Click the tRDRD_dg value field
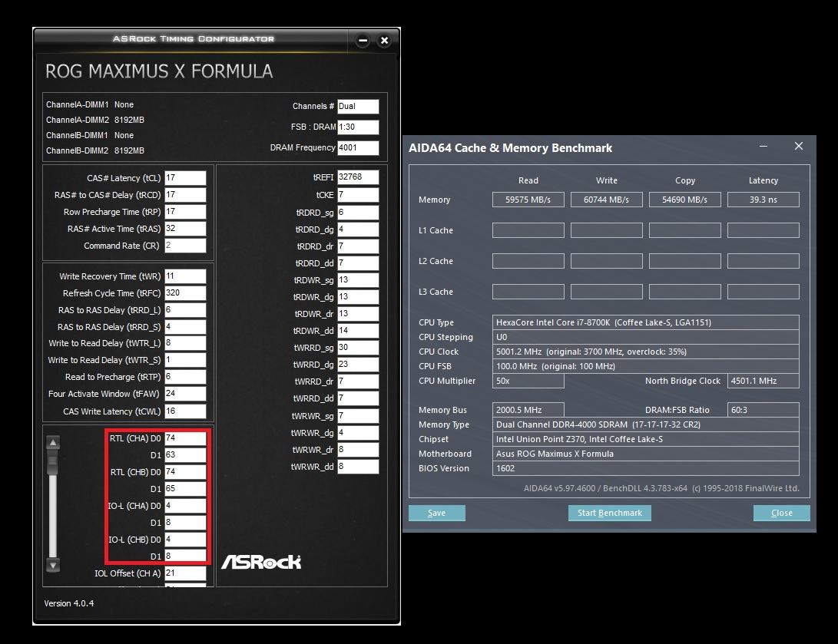The image size is (838, 644). tap(358, 230)
